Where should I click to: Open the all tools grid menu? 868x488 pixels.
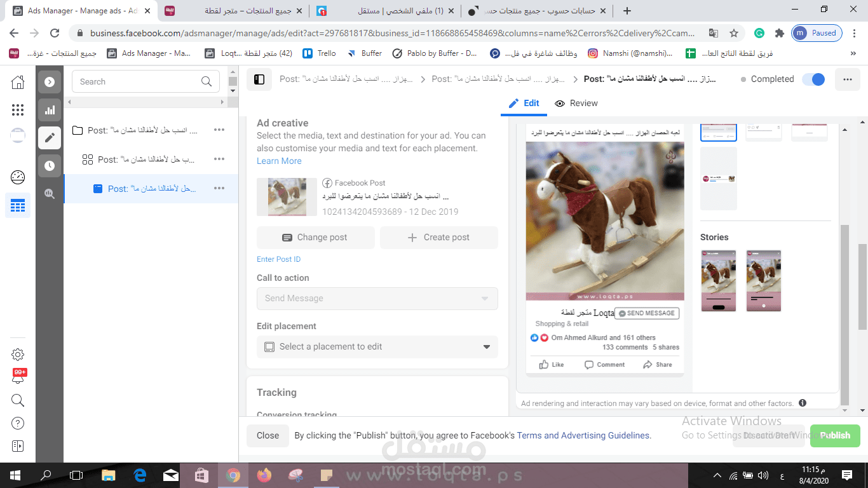pyautogui.click(x=18, y=110)
